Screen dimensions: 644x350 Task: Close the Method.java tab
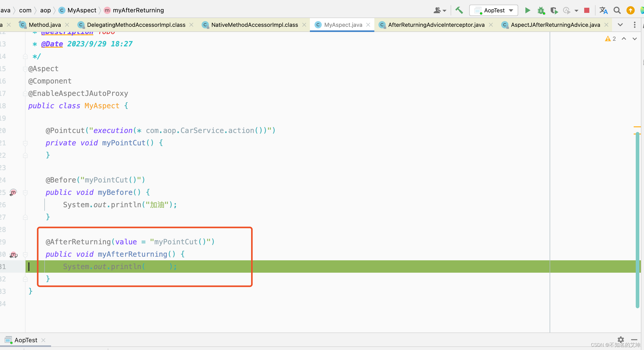[x=67, y=25]
